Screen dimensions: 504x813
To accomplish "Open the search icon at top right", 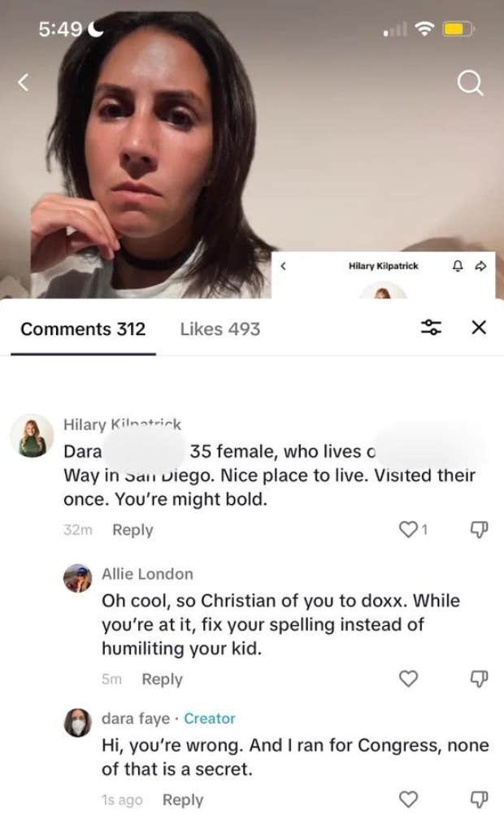I will 470,84.
